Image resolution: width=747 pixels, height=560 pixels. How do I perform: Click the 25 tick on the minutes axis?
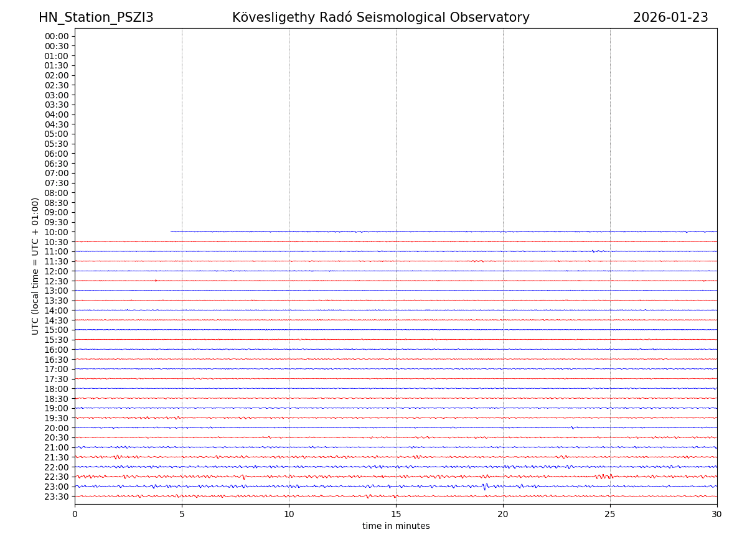click(x=610, y=514)
